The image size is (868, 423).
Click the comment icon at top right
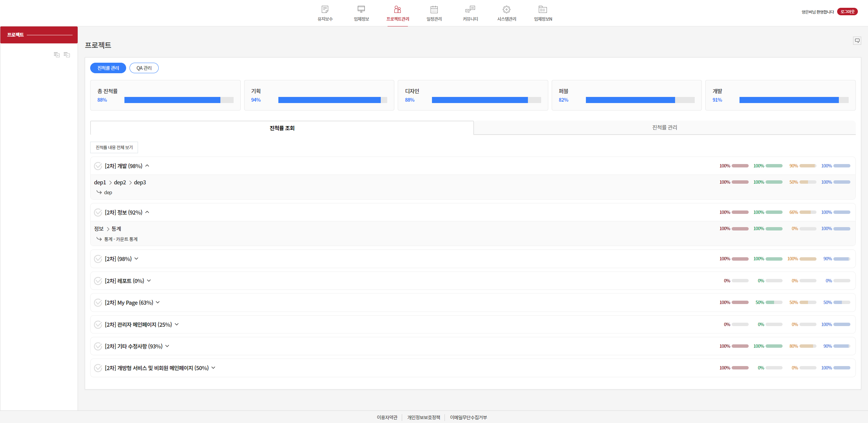coord(857,41)
